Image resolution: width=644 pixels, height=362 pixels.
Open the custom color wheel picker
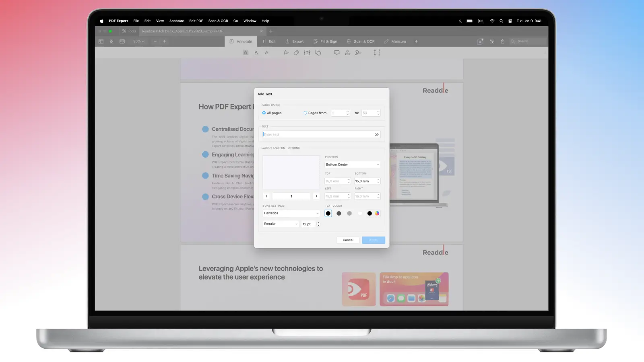[377, 214]
